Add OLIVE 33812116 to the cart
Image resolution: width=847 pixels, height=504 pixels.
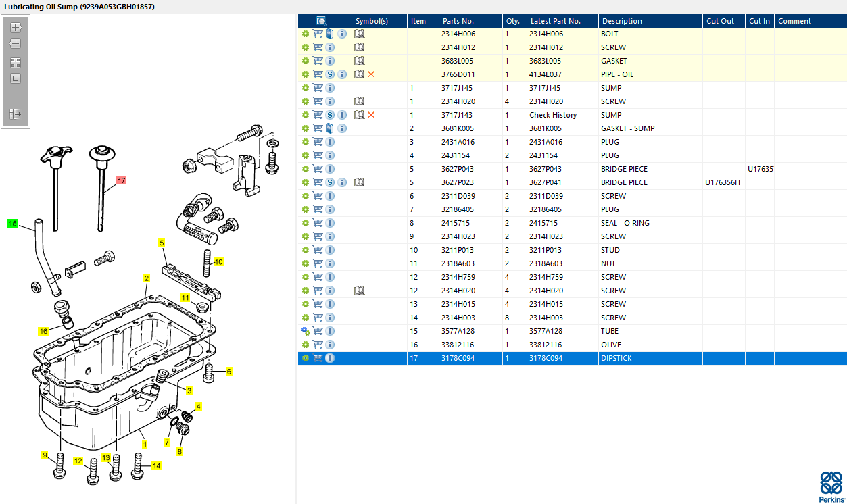(318, 345)
